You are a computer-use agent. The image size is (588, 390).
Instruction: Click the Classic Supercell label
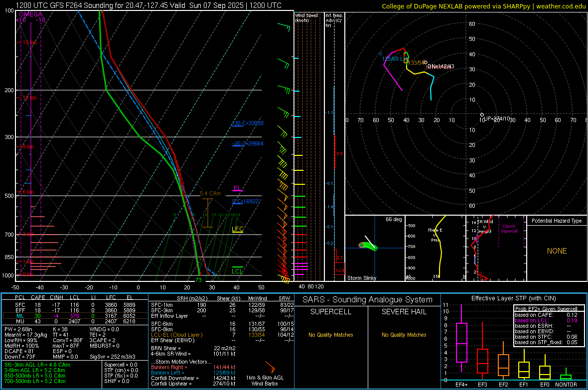(509, 229)
